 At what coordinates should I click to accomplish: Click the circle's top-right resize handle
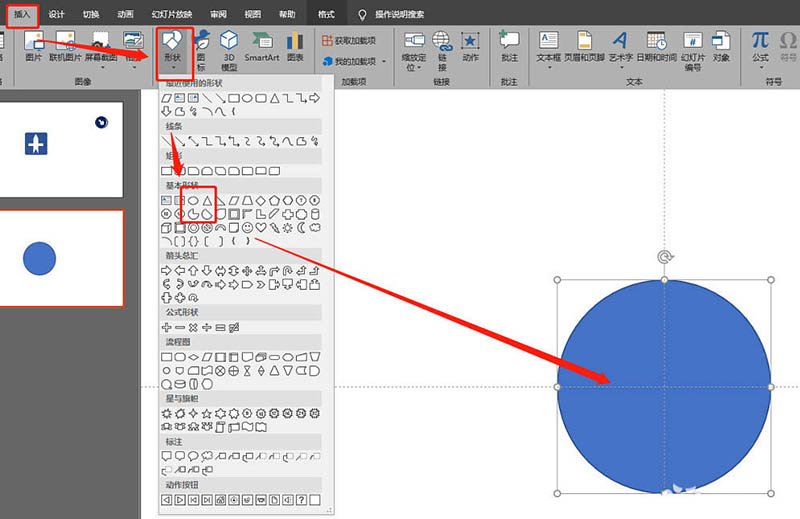[770, 280]
